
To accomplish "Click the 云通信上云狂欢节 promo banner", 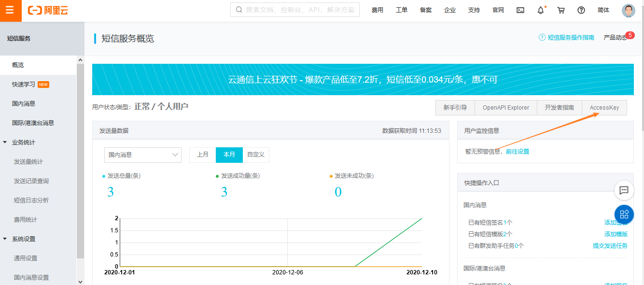I will pyautogui.click(x=363, y=79).
